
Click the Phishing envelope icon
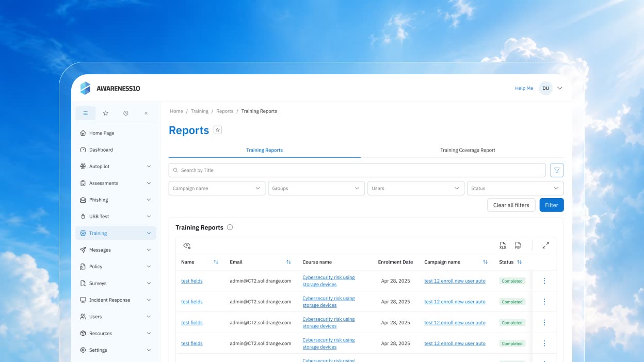click(x=83, y=200)
